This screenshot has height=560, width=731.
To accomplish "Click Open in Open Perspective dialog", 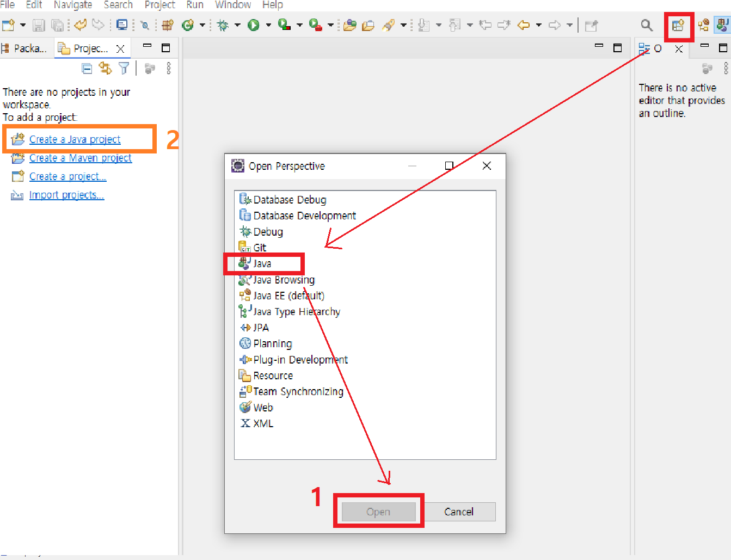I will point(378,512).
